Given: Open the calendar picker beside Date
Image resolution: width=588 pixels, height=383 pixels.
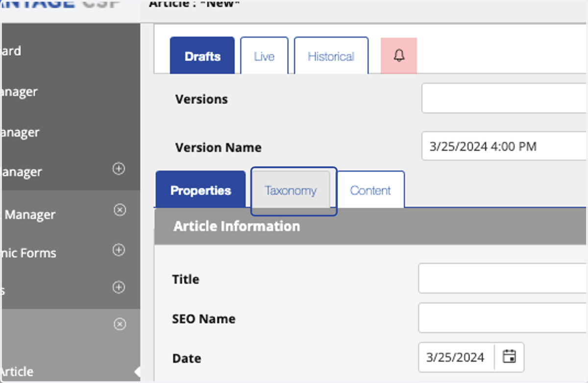Looking at the screenshot, I should click(x=510, y=357).
